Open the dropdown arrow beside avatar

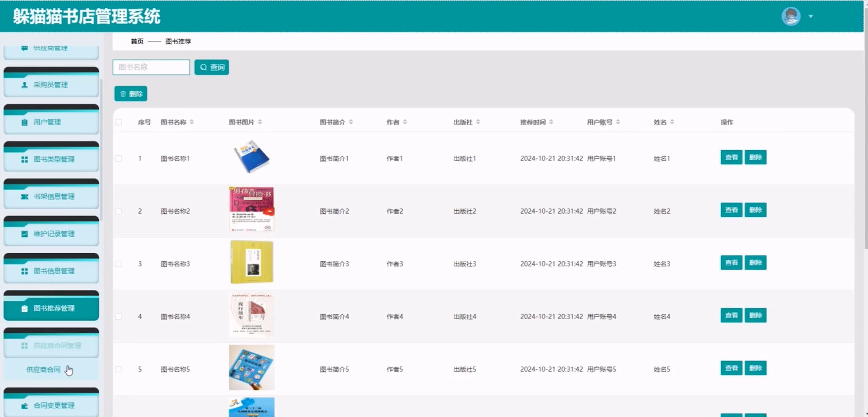click(x=811, y=16)
